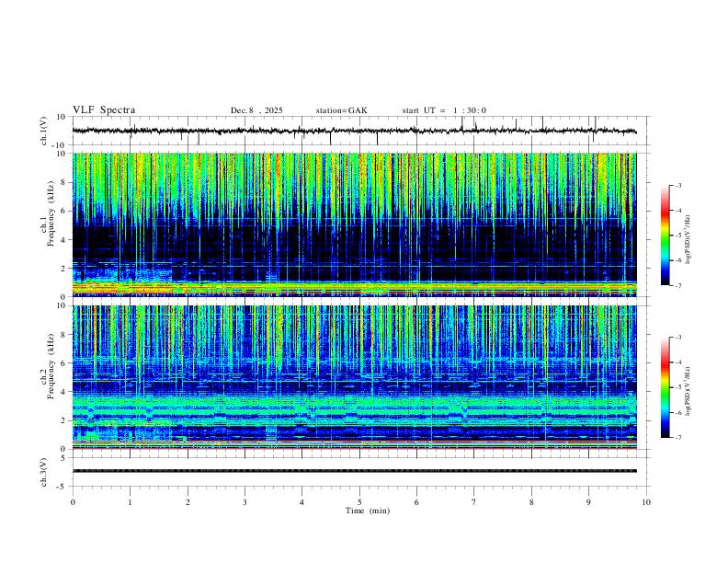
Task: Click inside the ch.2 spectrogram panel
Action: pos(355,377)
